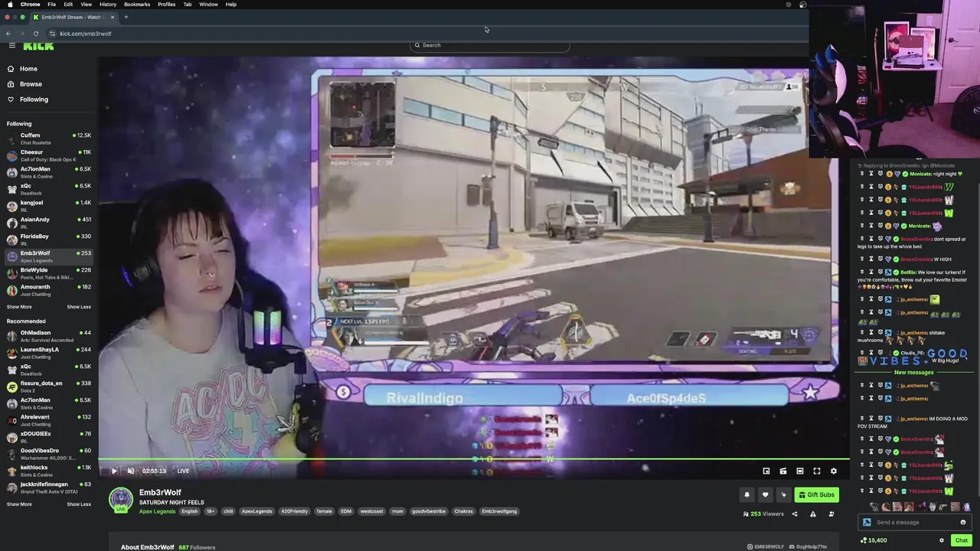Open OhMadison recommended channel

tap(49, 336)
